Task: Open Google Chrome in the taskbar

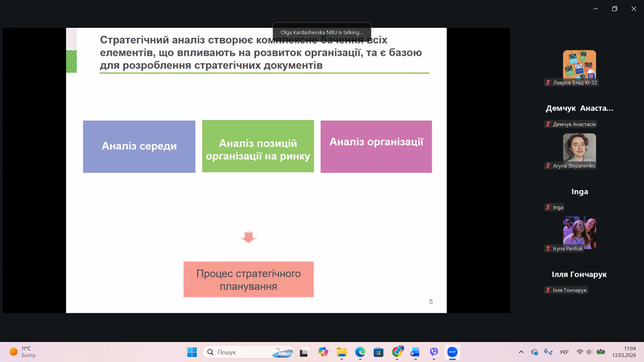Action: click(397, 352)
